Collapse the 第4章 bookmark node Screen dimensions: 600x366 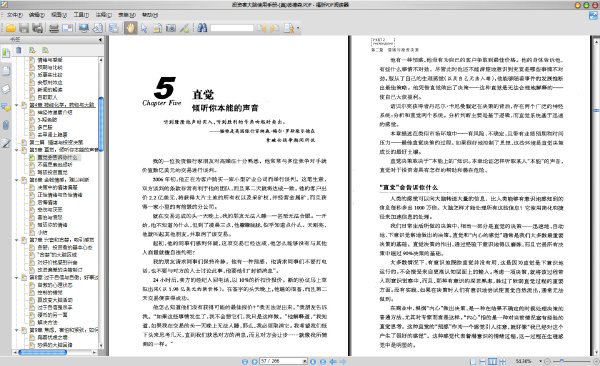pos(16,105)
